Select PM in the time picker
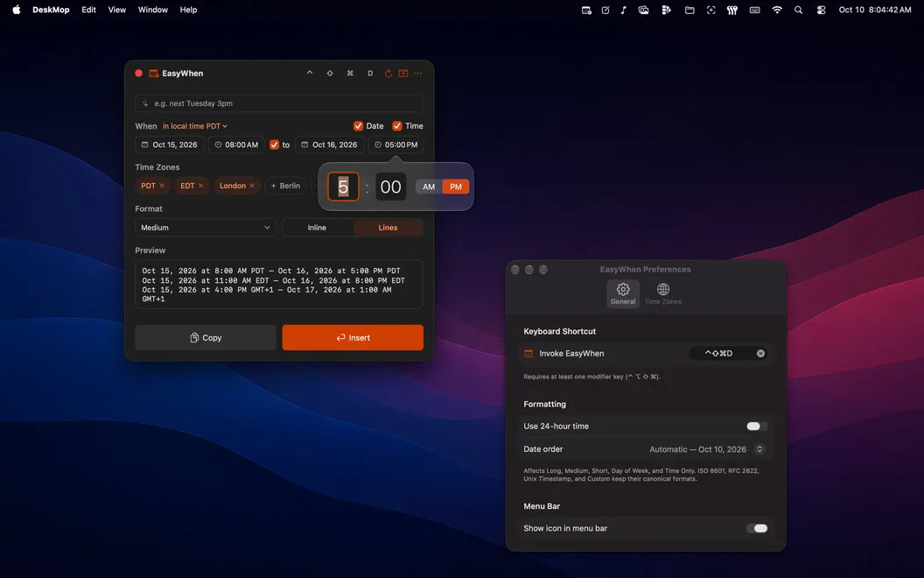 click(x=456, y=187)
